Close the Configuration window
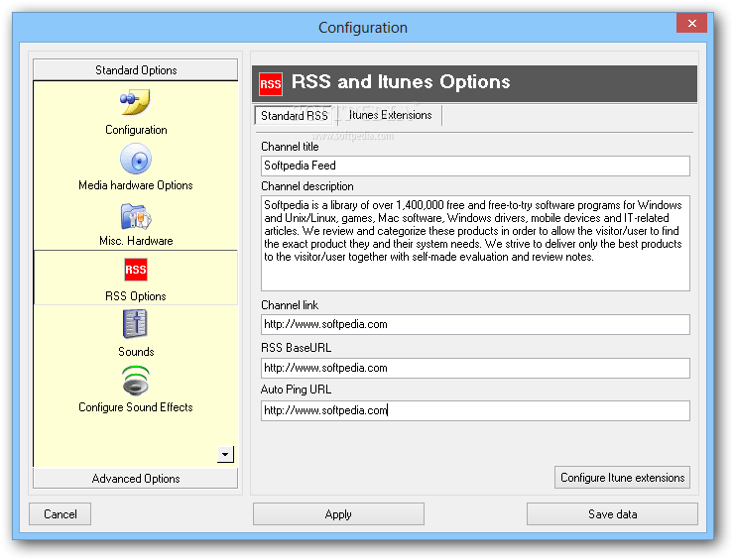The width and height of the screenshot is (734, 560). [692, 23]
